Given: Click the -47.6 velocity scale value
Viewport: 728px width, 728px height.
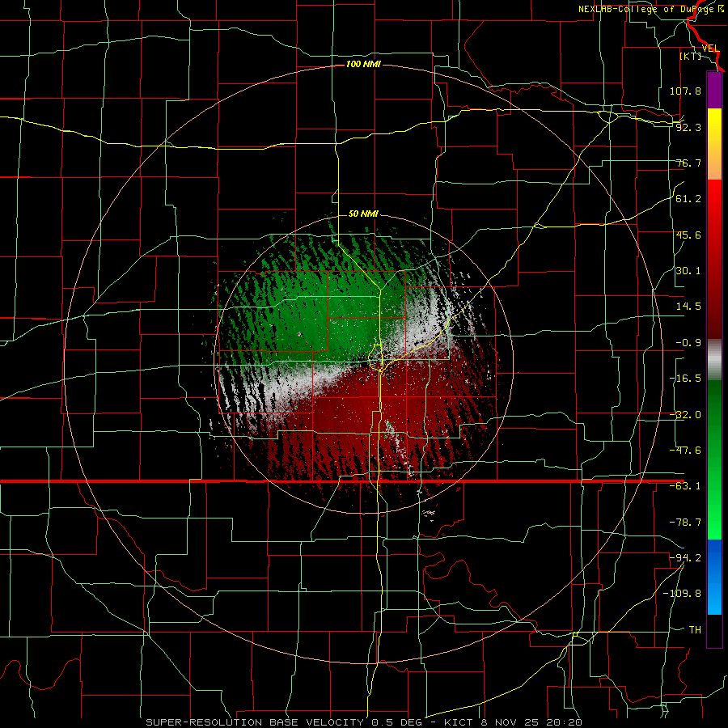Looking at the screenshot, I should 685,451.
